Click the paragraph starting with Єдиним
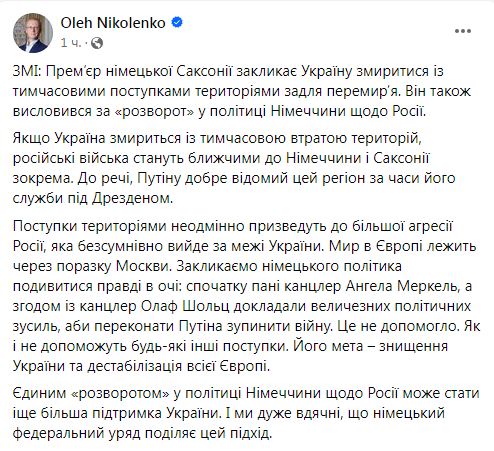Viewport: 494px width, 451px height. pos(246,413)
